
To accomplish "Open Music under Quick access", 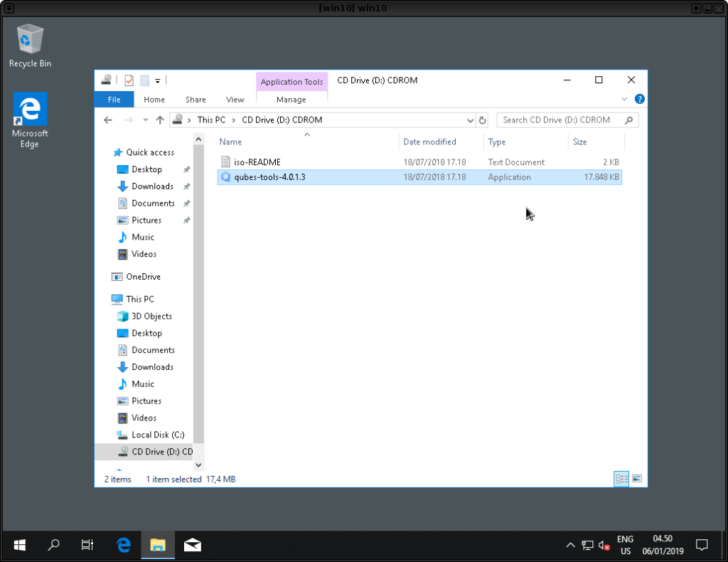I will (142, 238).
